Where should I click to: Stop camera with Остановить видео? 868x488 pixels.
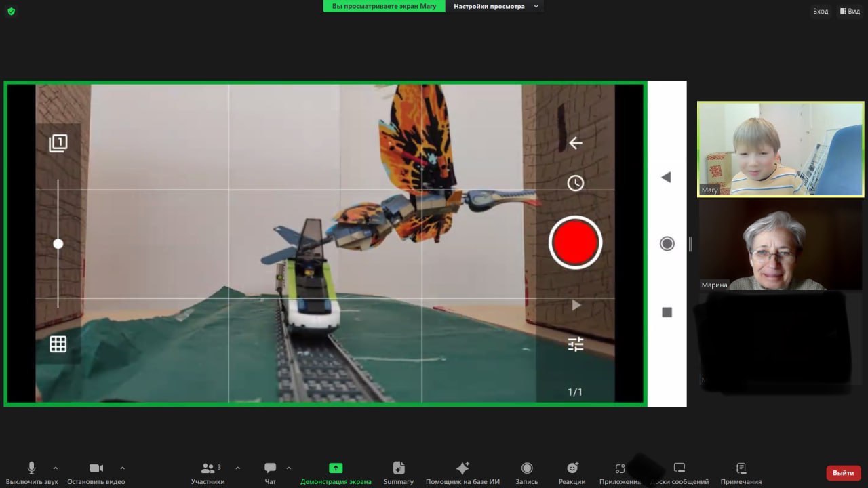click(x=96, y=472)
